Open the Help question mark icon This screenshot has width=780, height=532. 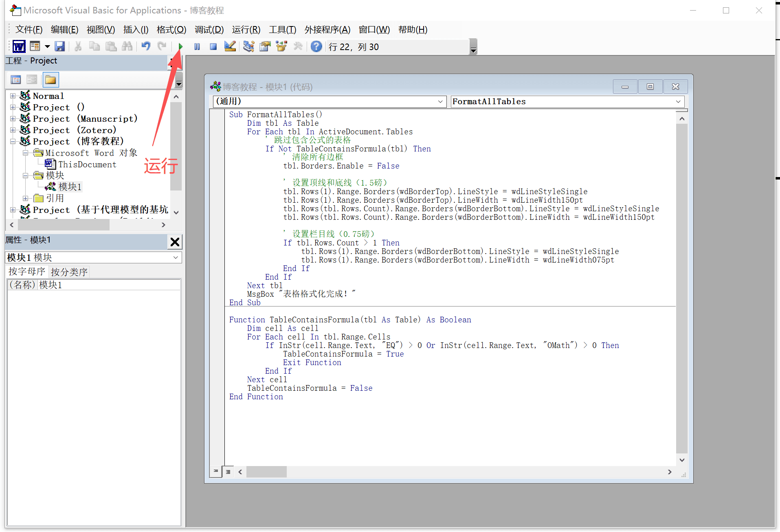click(x=316, y=47)
